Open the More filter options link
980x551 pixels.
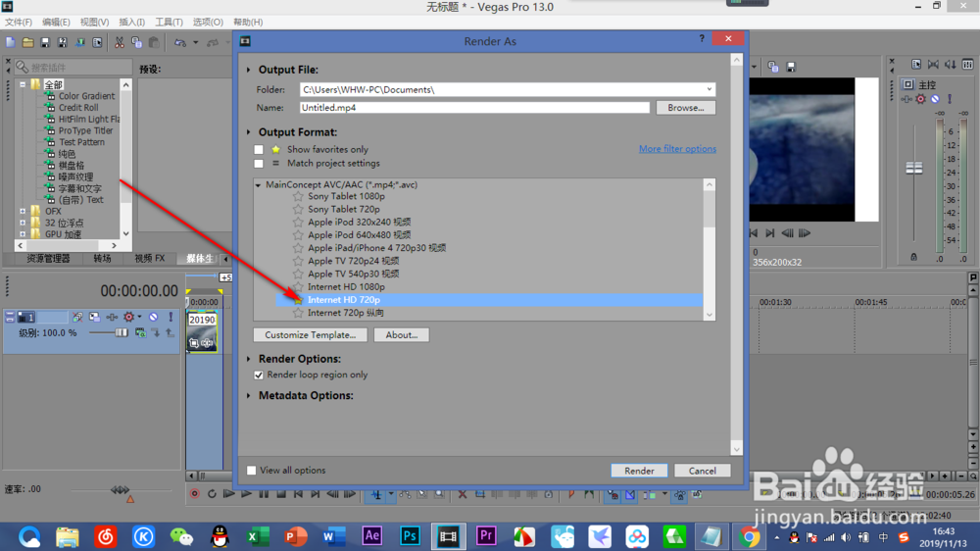(x=677, y=149)
